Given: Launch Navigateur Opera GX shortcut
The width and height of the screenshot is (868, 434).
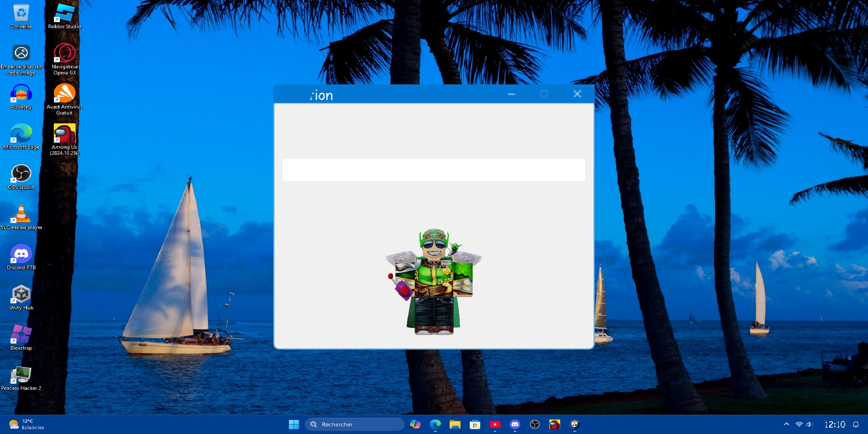Looking at the screenshot, I should (64, 59).
